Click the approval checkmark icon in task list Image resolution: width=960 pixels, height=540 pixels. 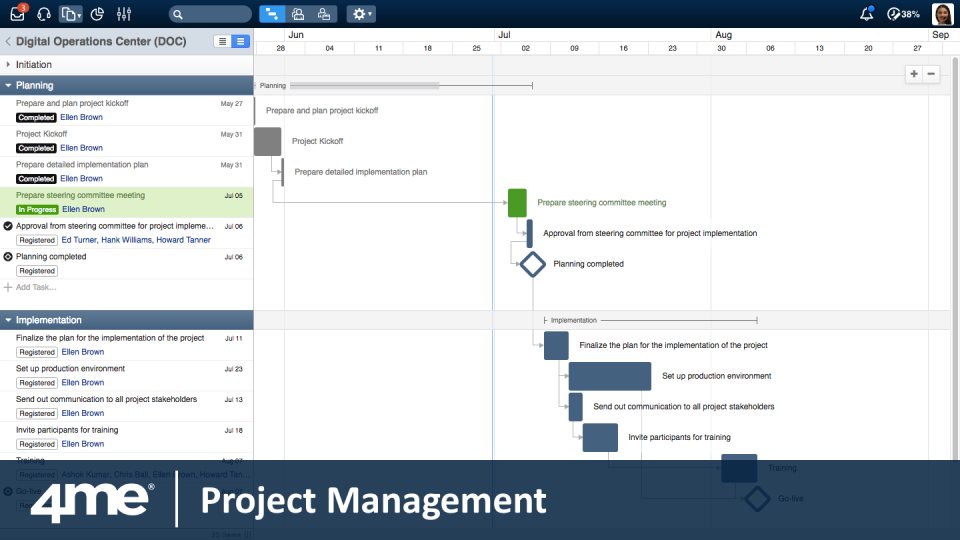(x=8, y=226)
